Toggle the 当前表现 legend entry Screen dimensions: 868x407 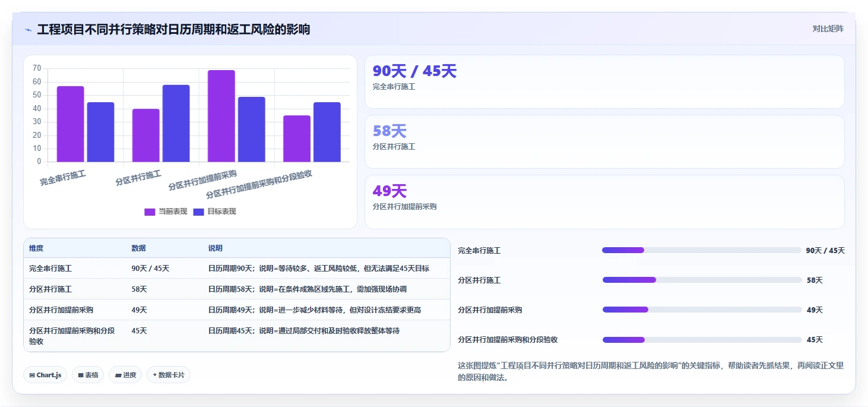point(166,212)
